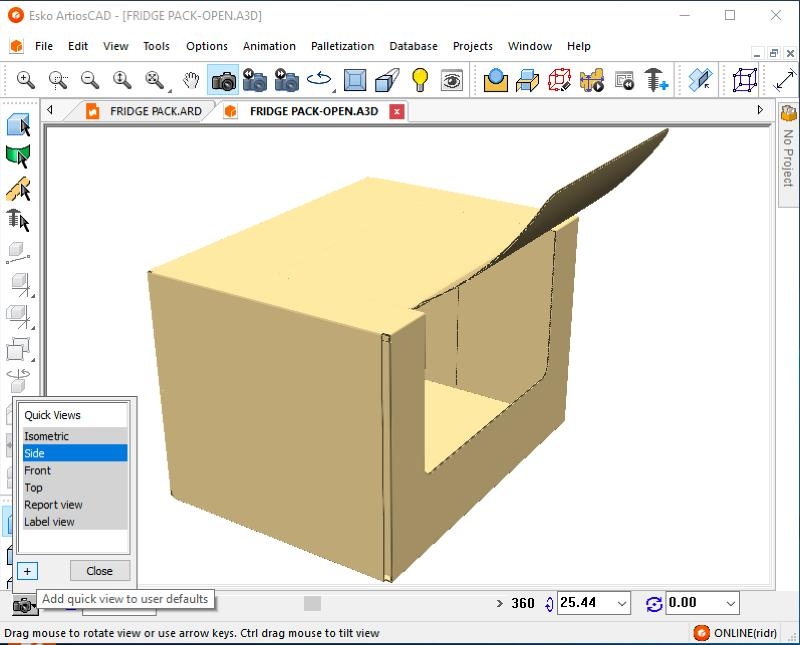800x645 pixels.
Task: Click the zoom in magnifier icon
Action: 26,80
